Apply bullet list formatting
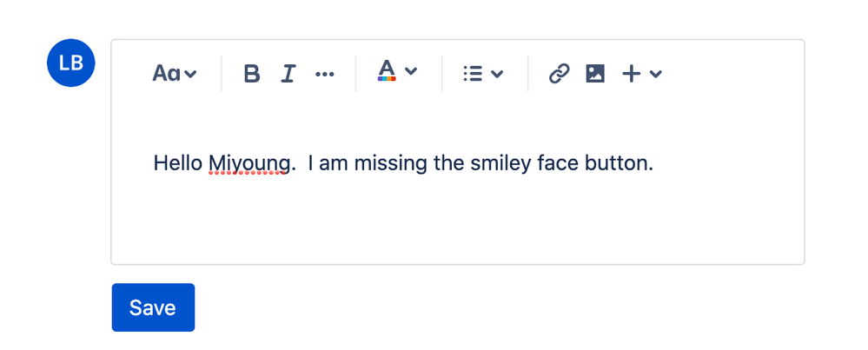 click(x=473, y=74)
